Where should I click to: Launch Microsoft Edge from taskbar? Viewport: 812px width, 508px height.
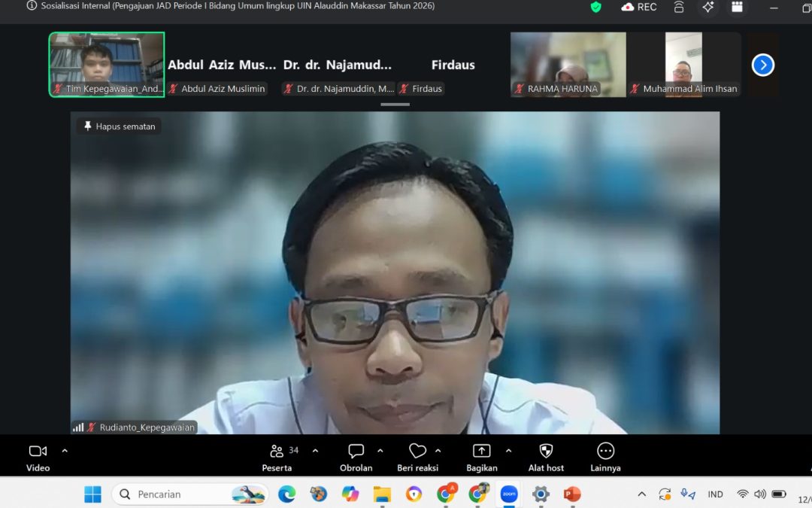pos(287,494)
